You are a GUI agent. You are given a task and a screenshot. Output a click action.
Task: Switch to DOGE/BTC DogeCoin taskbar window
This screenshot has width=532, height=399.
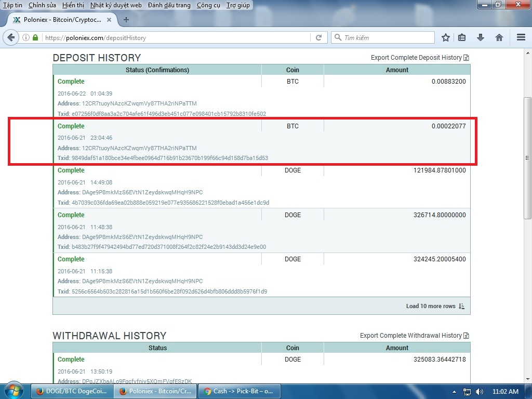tap(72, 391)
